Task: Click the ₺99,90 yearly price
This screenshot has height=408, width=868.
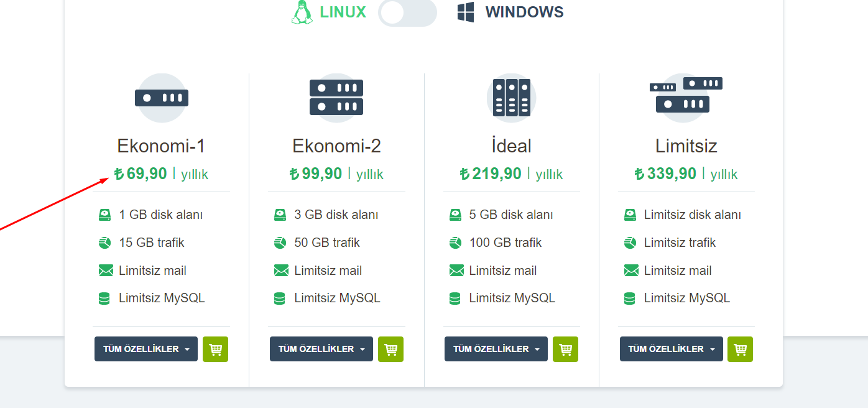Action: (336, 174)
